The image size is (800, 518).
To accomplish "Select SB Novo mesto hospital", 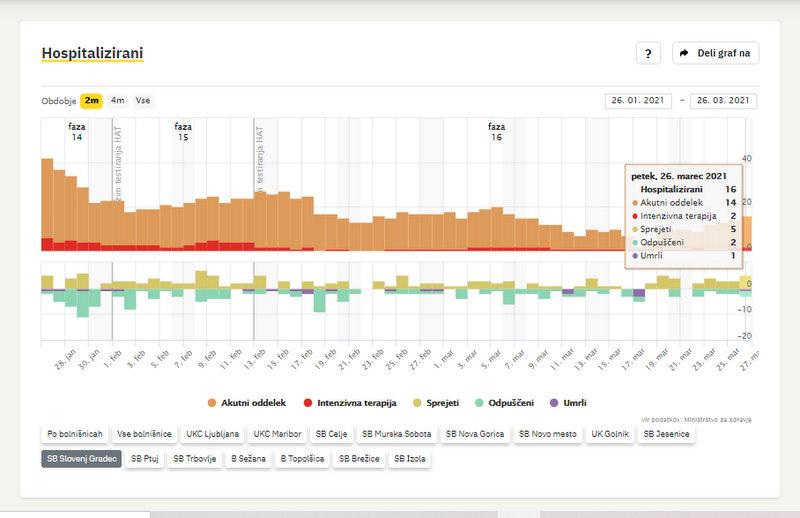I will coord(547,435).
